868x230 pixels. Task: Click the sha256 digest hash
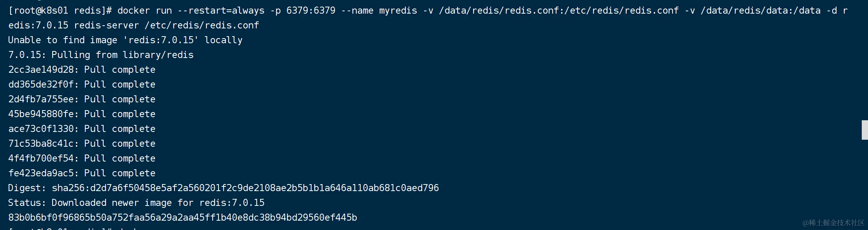(245, 188)
